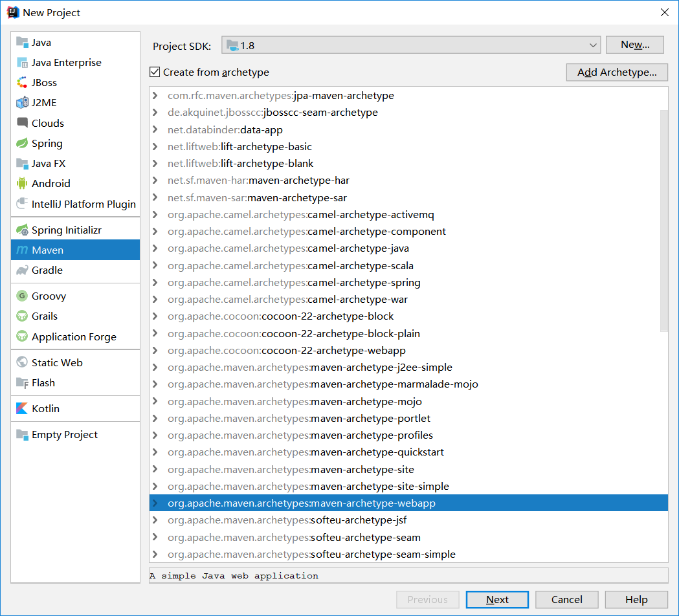Click the IntelliJ Platform Plugin icon
The height and width of the screenshot is (616, 679).
click(x=22, y=203)
